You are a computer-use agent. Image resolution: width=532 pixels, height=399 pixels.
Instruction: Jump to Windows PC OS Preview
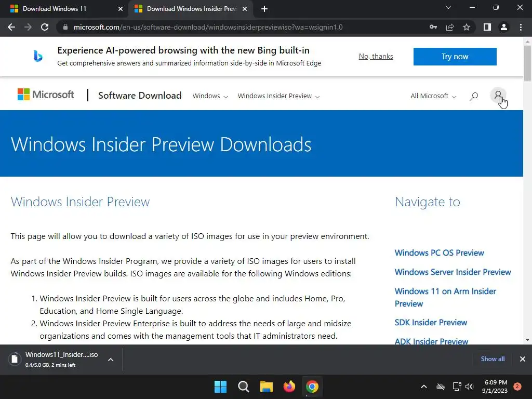(439, 253)
